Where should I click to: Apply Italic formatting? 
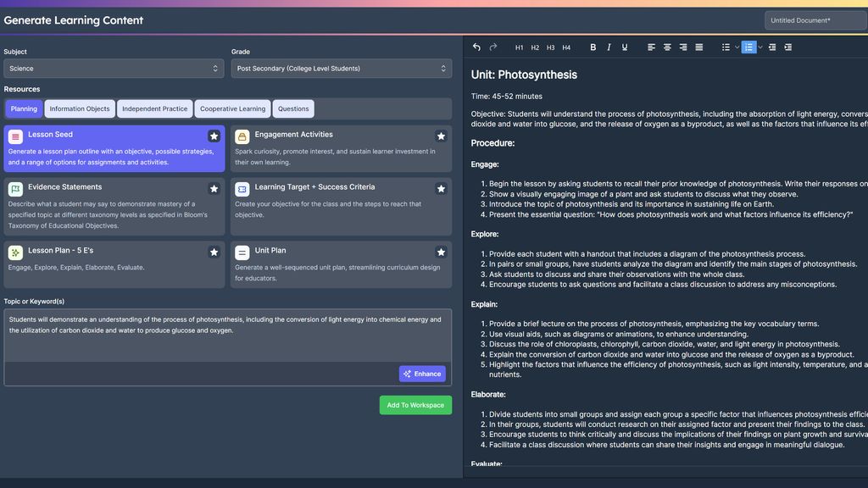coord(609,47)
